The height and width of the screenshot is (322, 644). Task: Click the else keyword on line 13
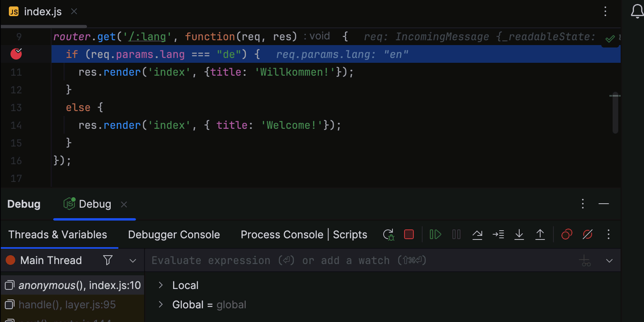tap(78, 107)
